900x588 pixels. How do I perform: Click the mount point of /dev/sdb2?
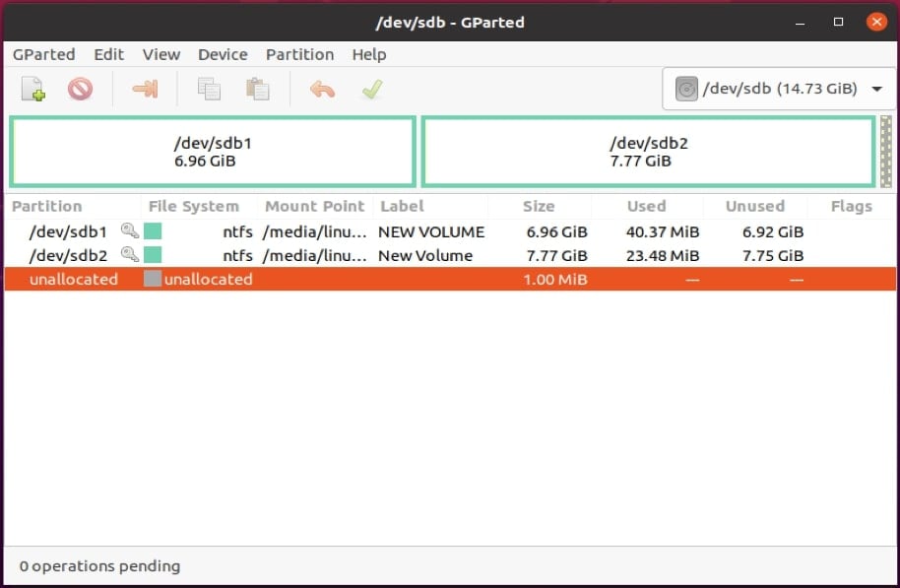pos(314,255)
